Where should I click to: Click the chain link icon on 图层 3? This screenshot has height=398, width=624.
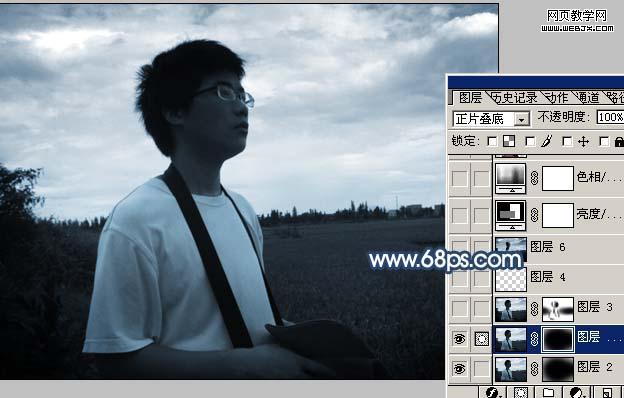(534, 309)
